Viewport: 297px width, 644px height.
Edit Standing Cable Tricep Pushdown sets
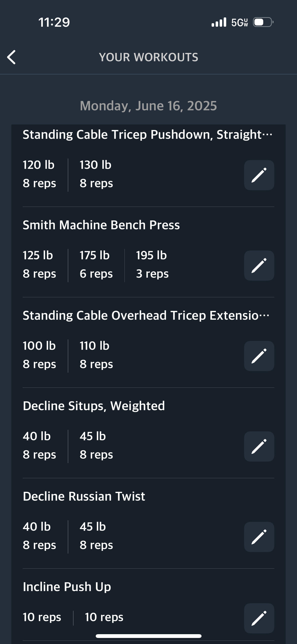(259, 175)
